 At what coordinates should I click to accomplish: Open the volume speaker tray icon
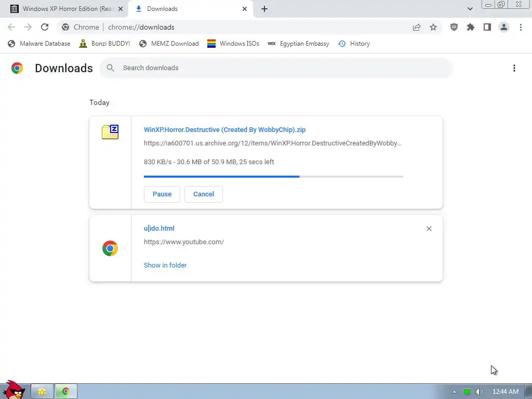479,392
